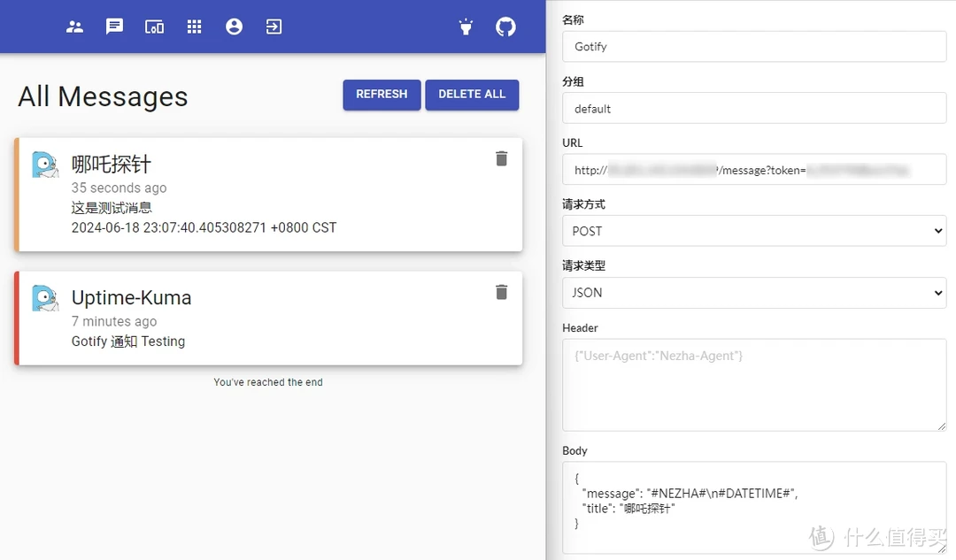Click the REFRESH button
956x560 pixels.
(x=382, y=95)
